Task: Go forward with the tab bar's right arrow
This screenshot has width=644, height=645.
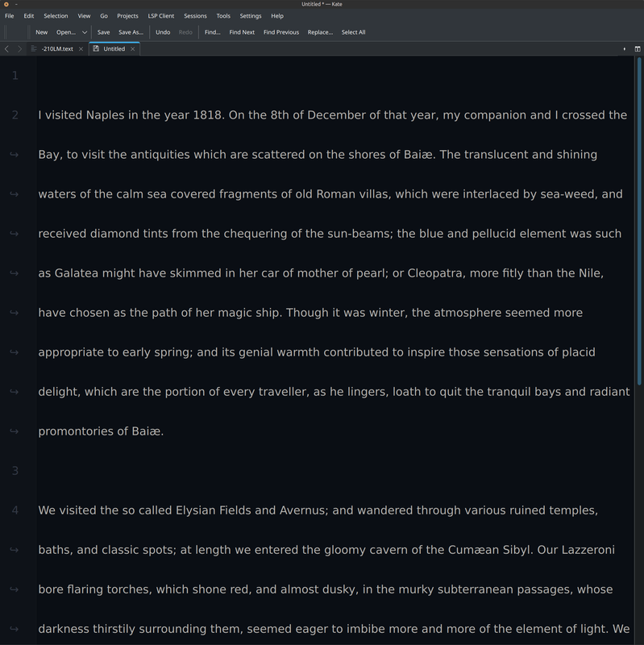Action: pos(19,49)
